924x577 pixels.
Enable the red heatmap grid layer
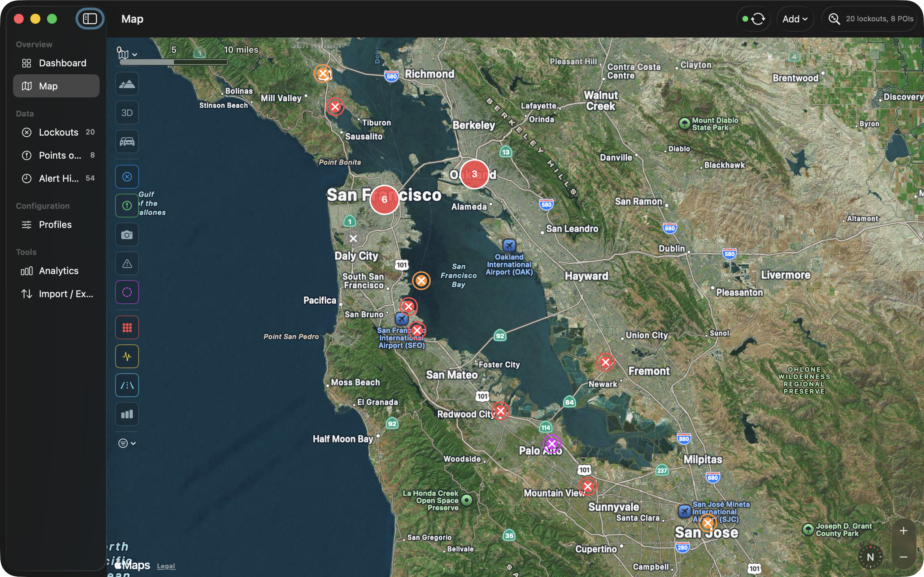[127, 327]
